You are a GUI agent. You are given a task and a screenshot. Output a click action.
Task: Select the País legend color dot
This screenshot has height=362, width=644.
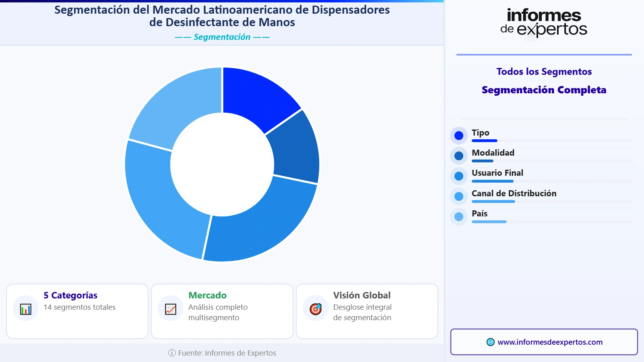[458, 216]
